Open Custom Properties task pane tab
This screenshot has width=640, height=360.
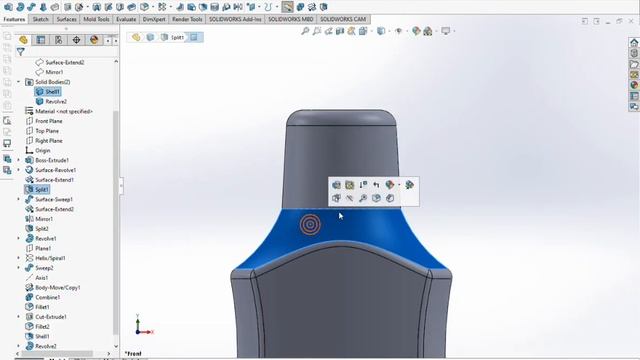click(x=633, y=96)
